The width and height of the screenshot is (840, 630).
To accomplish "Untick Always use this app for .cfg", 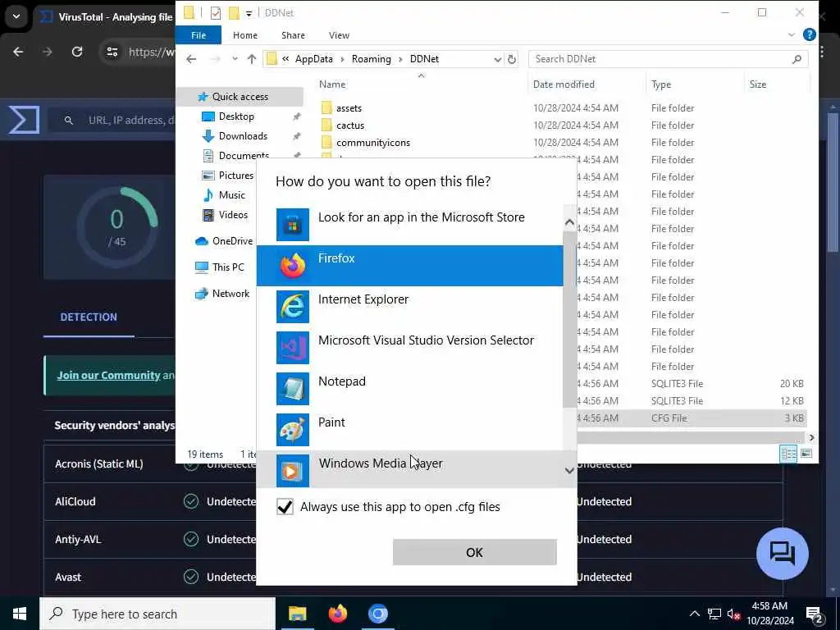I will tap(285, 506).
